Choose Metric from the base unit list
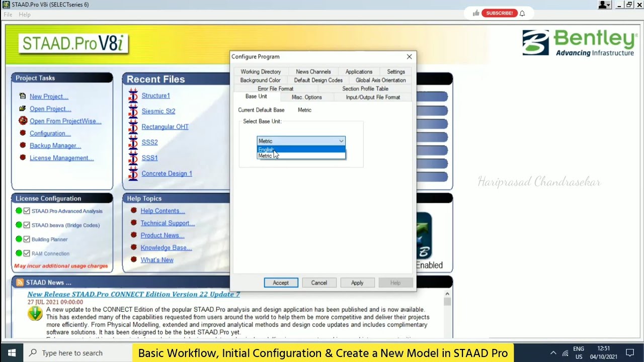This screenshot has height=362, width=644. 301,156
